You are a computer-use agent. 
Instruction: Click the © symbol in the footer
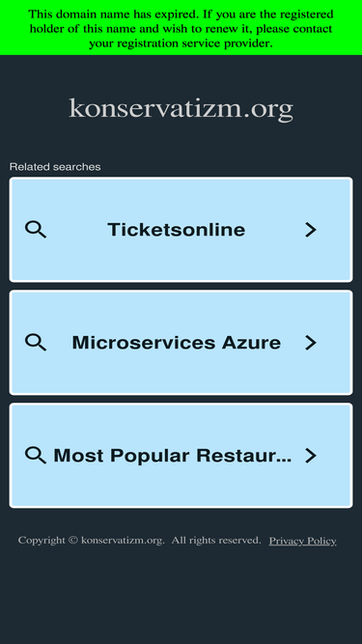click(73, 540)
